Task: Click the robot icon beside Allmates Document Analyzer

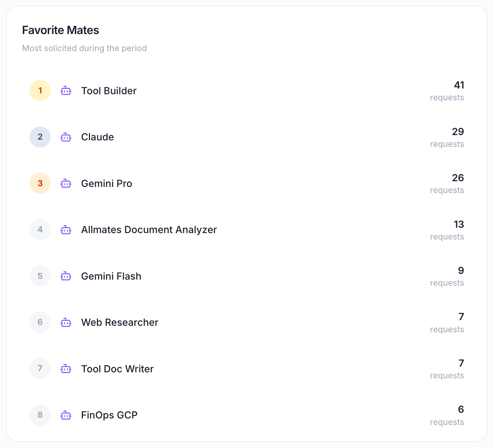Action: point(66,230)
